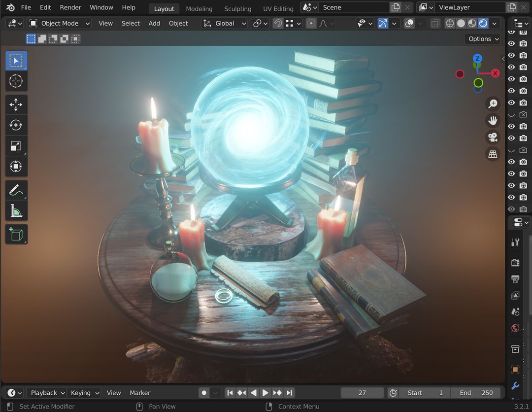Switch to the Sculpting workspace tab
532x412 pixels.
coord(237,8)
